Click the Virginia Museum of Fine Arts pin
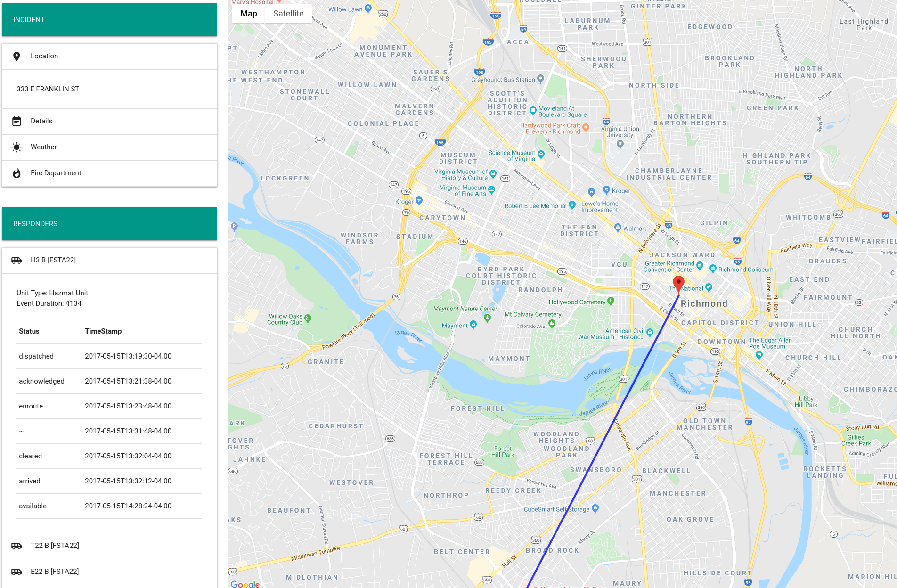The height and width of the screenshot is (588, 897). click(x=491, y=189)
